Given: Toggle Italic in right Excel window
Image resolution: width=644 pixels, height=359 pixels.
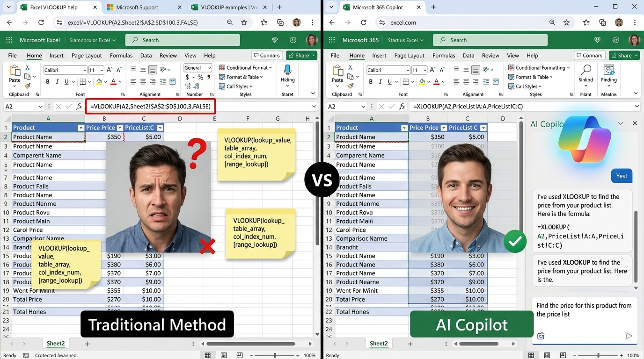Looking at the screenshot, I should 380,82.
